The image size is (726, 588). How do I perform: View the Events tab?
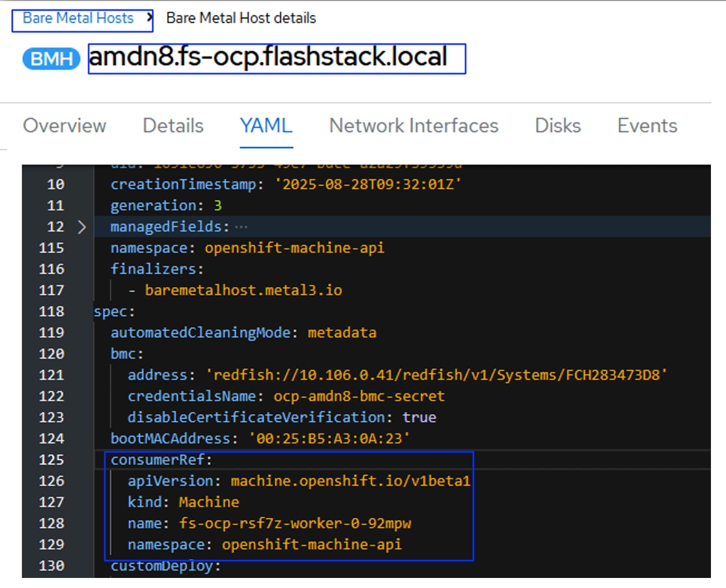pyautogui.click(x=647, y=126)
